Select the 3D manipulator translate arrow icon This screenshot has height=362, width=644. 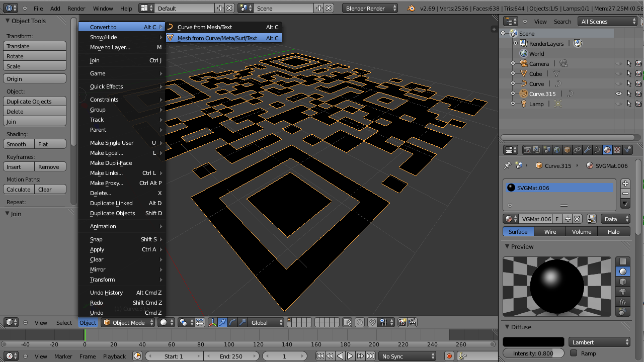[222, 322]
